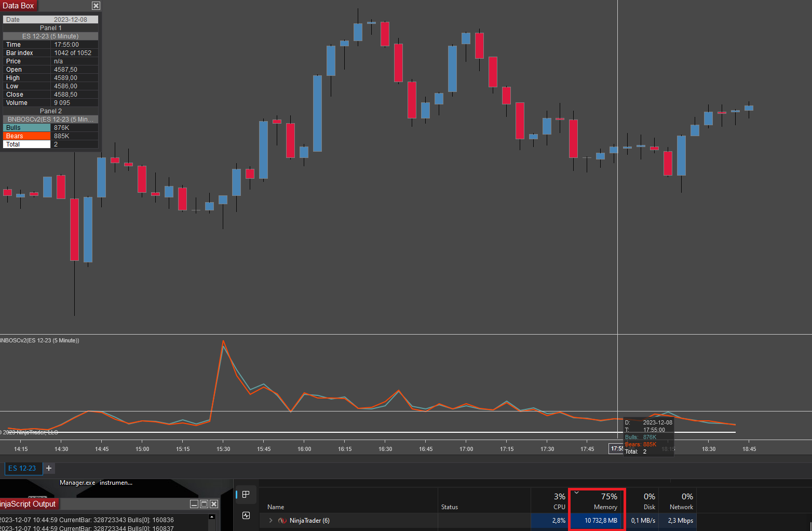
Task: Close the Data Box window
Action: [x=96, y=6]
